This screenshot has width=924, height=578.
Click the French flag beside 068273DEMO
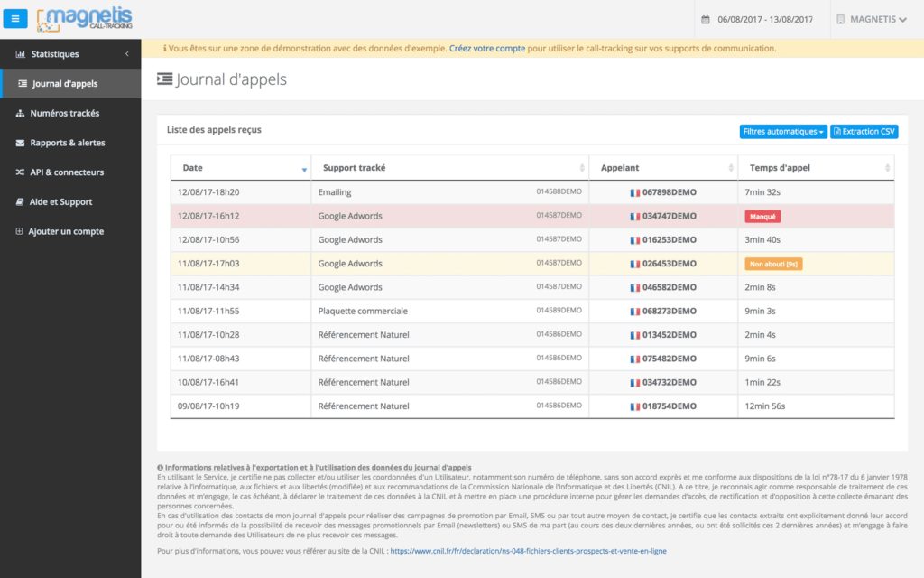pyautogui.click(x=634, y=312)
